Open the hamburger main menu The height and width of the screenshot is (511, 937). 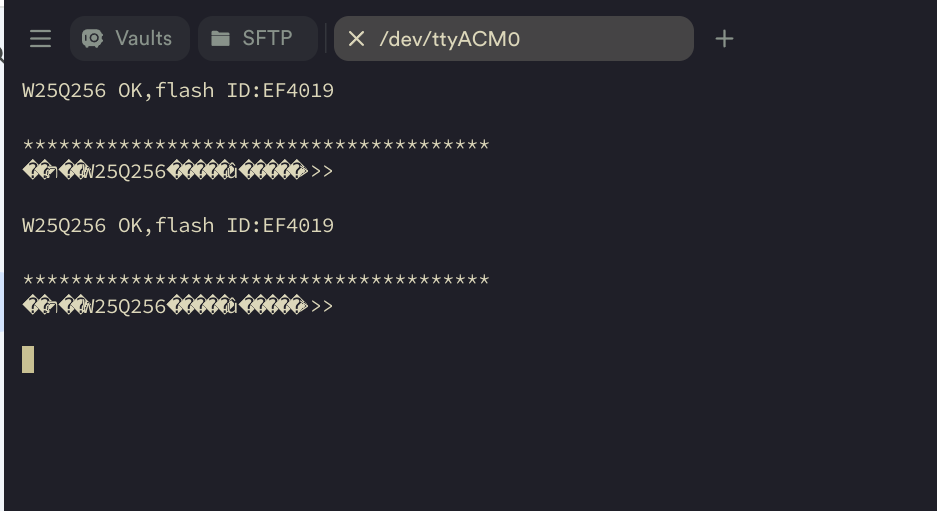coord(40,39)
